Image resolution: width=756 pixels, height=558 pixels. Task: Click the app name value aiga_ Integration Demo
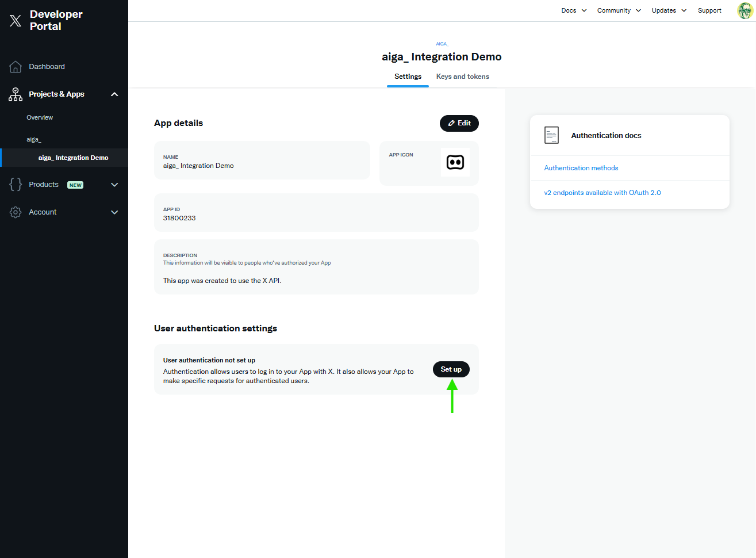198,166
